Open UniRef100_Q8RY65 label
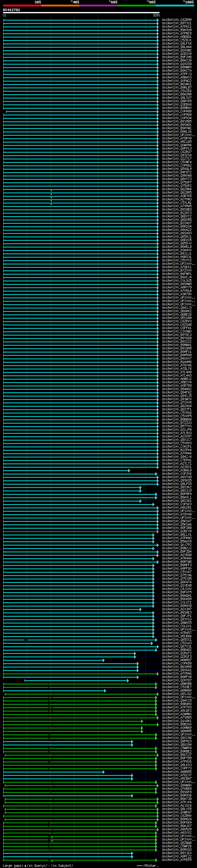 point(177,101)
